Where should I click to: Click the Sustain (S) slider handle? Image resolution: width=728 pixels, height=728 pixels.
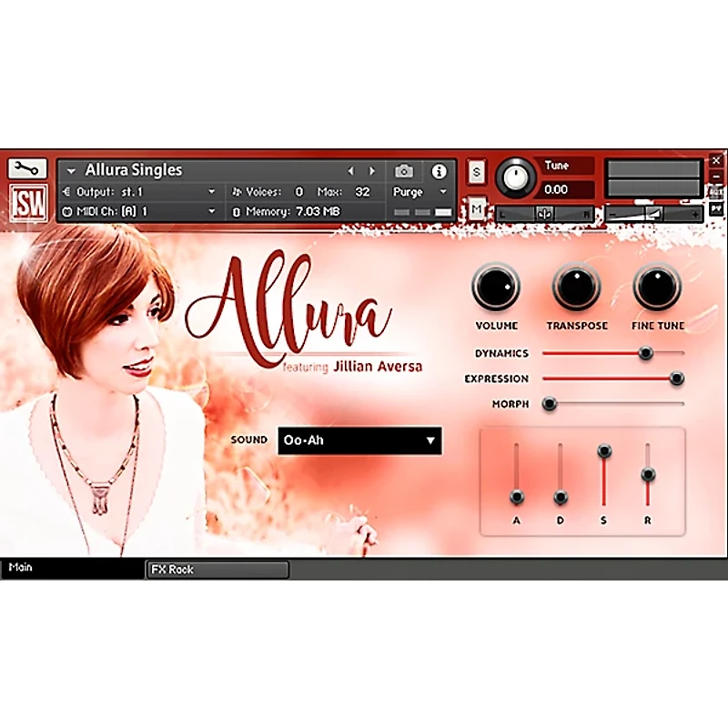click(604, 450)
